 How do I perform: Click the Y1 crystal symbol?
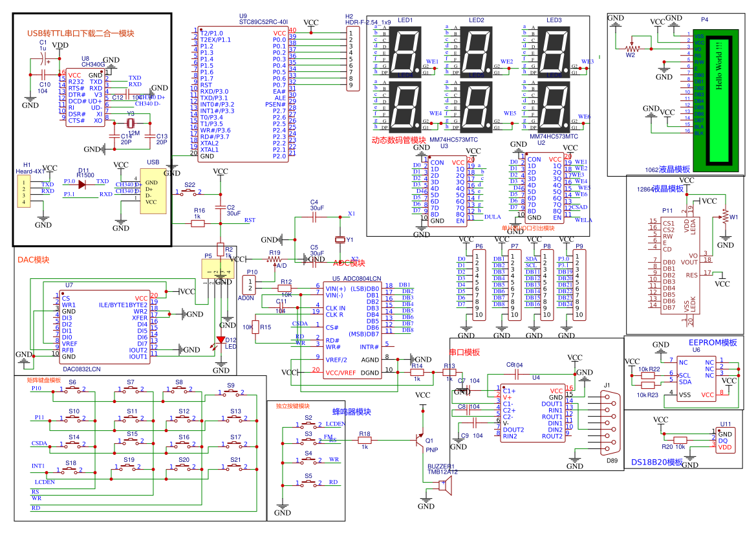point(340,240)
